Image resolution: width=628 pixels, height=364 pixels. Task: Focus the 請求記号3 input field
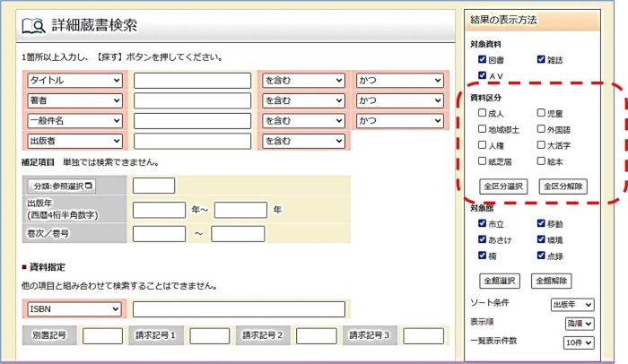(x=423, y=336)
